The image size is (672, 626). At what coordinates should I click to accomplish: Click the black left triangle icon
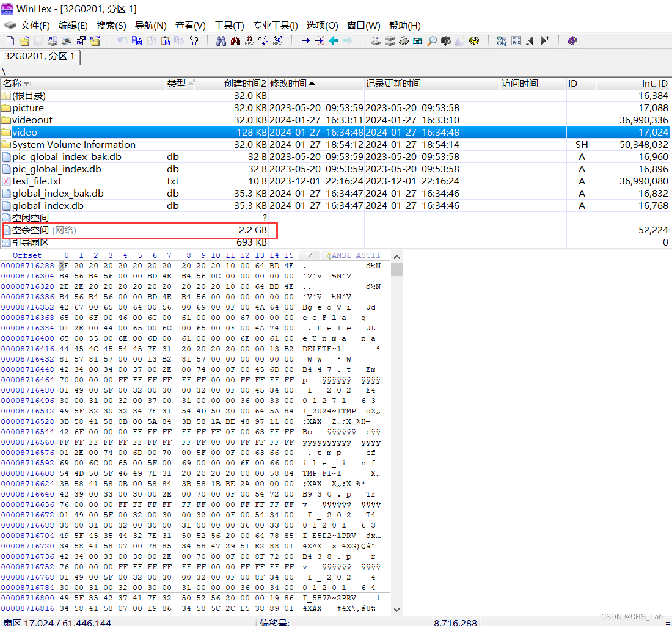[x=530, y=41]
